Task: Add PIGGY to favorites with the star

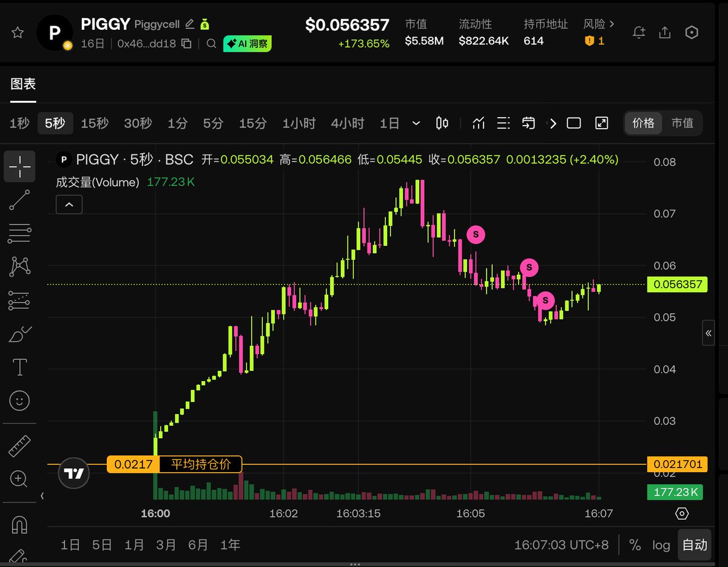Action: point(18,32)
